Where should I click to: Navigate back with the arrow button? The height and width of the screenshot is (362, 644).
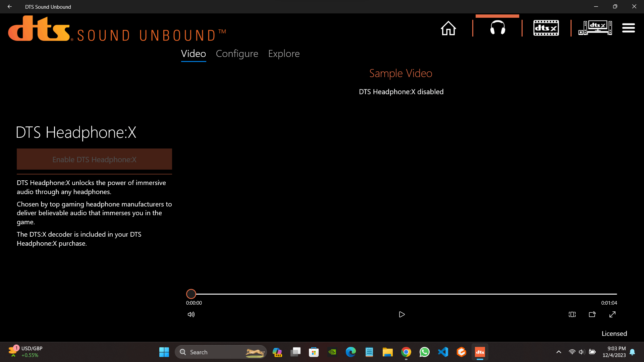tap(9, 6)
